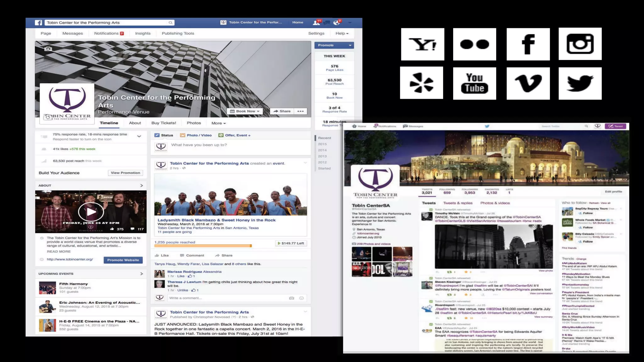The width and height of the screenshot is (644, 362).
Task: Click the Yahoo logo icon
Action: pyautogui.click(x=422, y=44)
